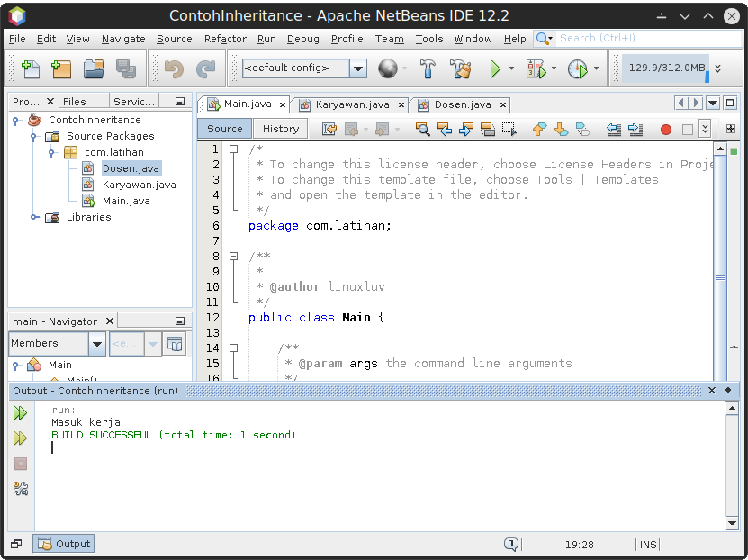Save all files via Save All icon
The height and width of the screenshot is (560, 748).
coord(126,68)
